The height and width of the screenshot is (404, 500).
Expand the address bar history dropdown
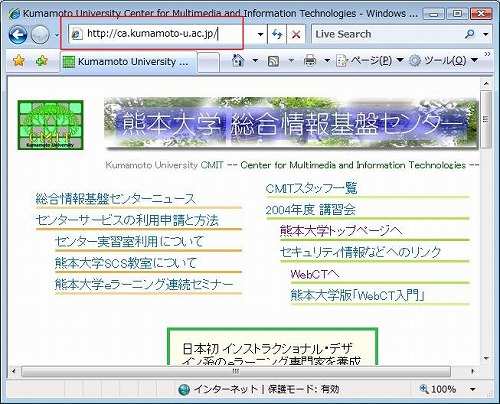pyautogui.click(x=261, y=34)
